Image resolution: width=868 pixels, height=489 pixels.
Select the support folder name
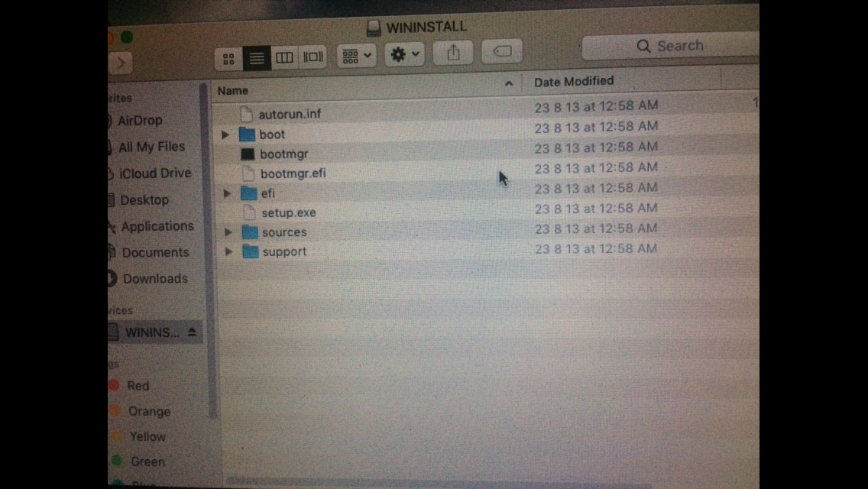284,251
